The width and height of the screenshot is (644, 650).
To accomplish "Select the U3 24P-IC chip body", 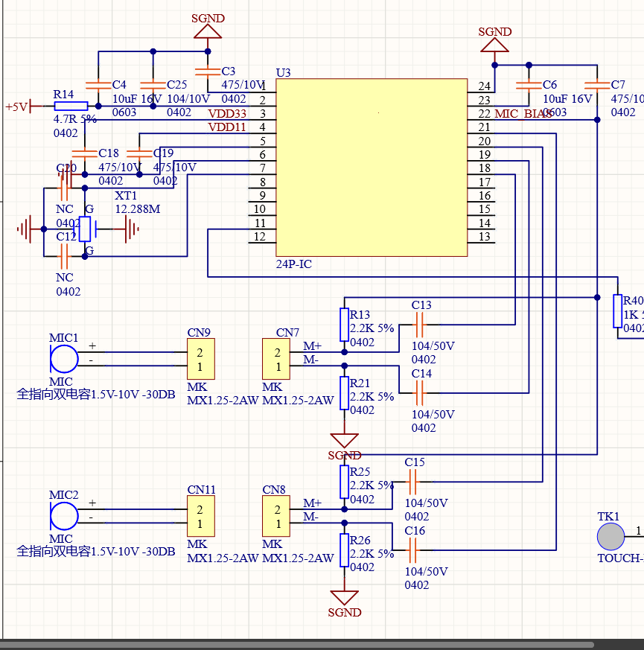I will pos(372,168).
